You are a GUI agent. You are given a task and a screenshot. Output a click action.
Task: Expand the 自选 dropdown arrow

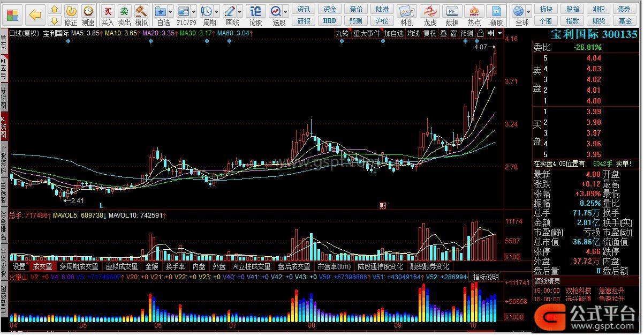[x=171, y=11]
